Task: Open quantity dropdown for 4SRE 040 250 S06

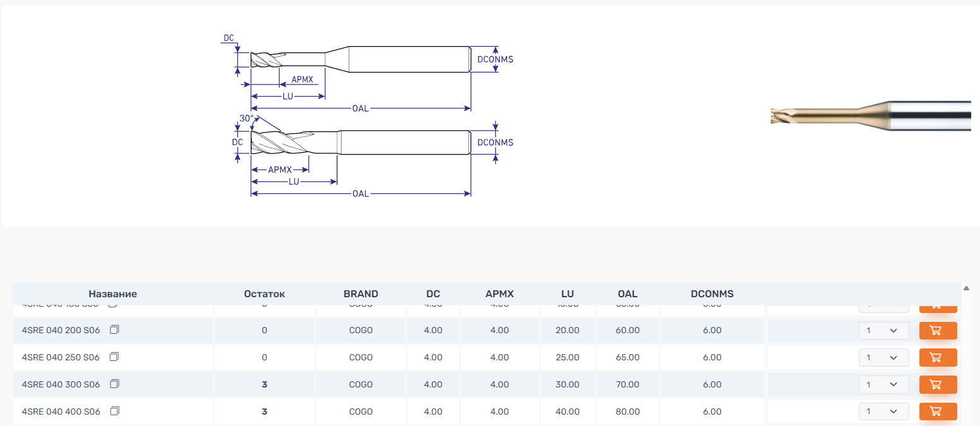Action: [x=883, y=358]
